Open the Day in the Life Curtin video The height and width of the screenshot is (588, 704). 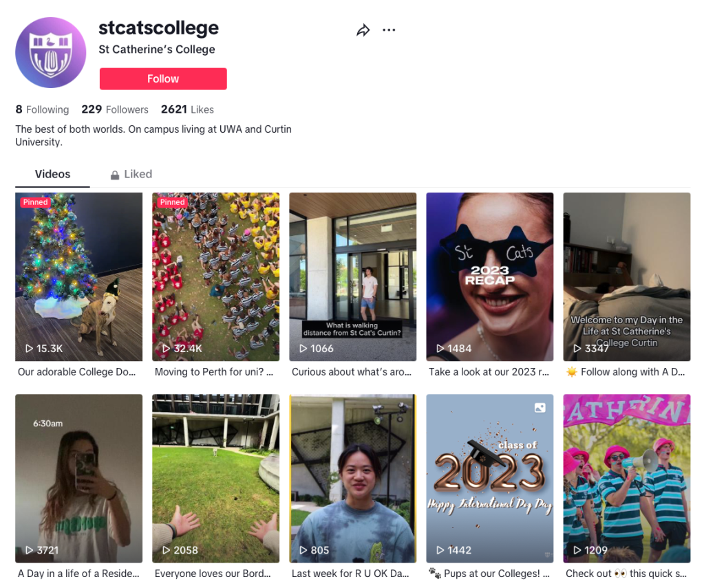[626, 276]
